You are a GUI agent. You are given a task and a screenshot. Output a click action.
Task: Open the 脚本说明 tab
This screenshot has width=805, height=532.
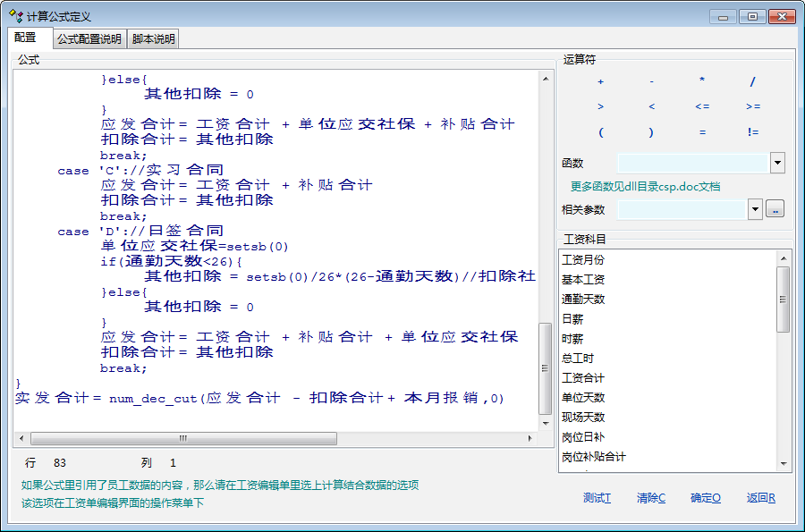[x=154, y=38]
